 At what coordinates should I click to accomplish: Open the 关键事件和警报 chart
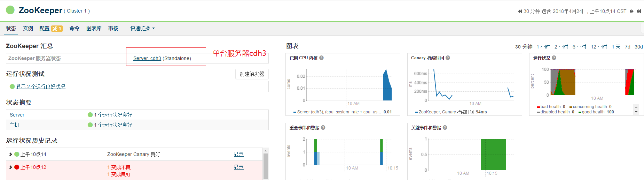[465, 151]
